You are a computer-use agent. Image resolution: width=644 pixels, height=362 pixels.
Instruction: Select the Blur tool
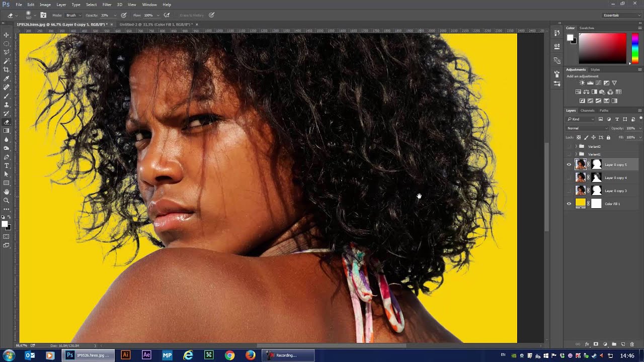click(7, 139)
